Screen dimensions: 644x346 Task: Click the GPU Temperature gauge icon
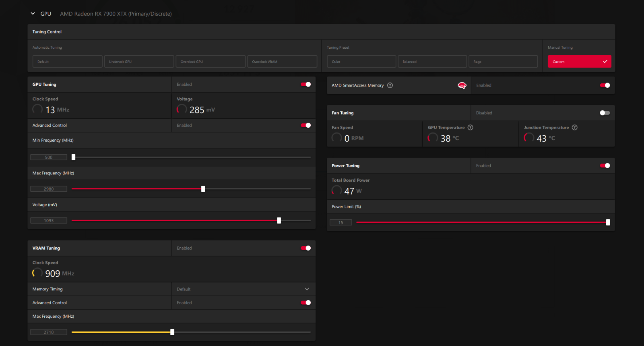click(433, 138)
